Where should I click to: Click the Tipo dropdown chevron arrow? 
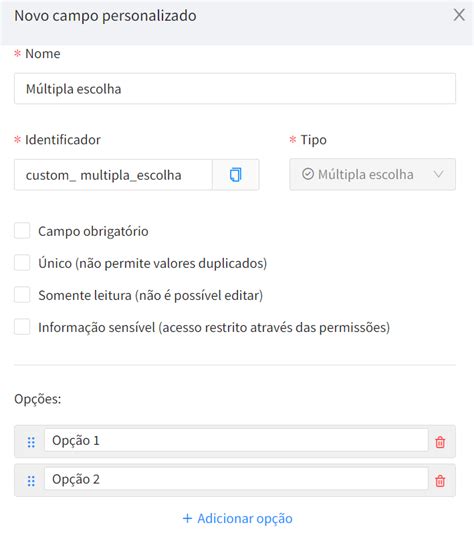click(439, 174)
